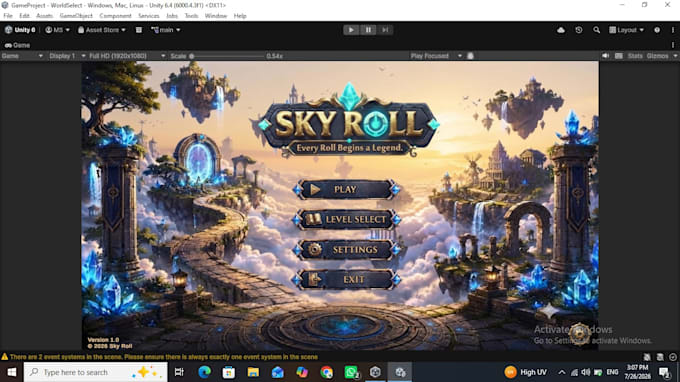Viewport: 680px width, 382px height.
Task: Open Microsoft Edge from the taskbar
Action: point(204,372)
